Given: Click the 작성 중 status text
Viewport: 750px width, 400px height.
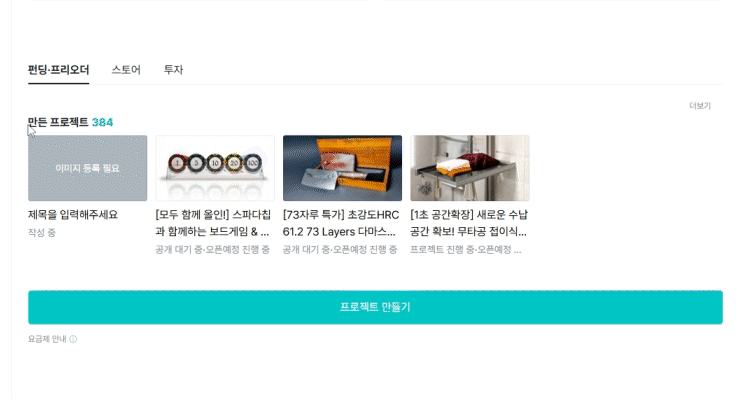Looking at the screenshot, I should (42, 233).
